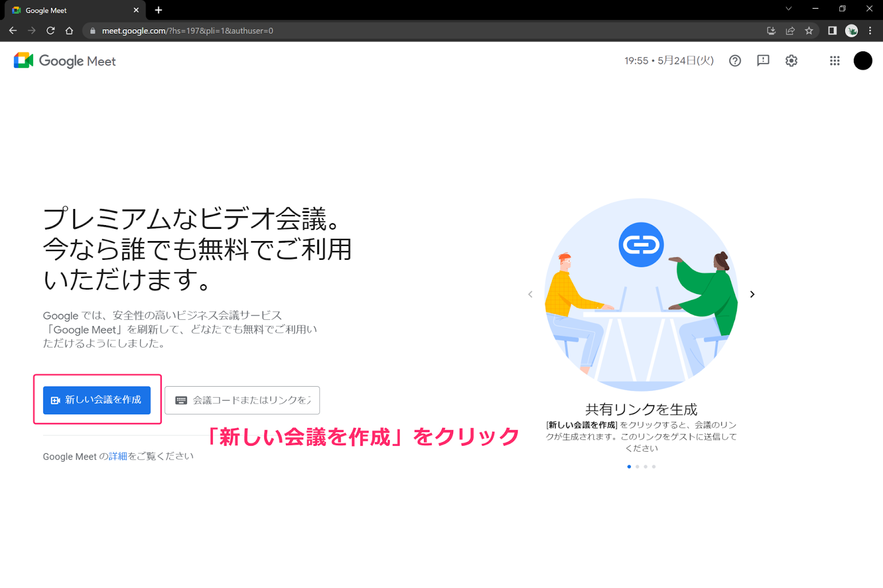The height and width of the screenshot is (588, 883).
Task: Select the second carousel dot
Action: 637,467
